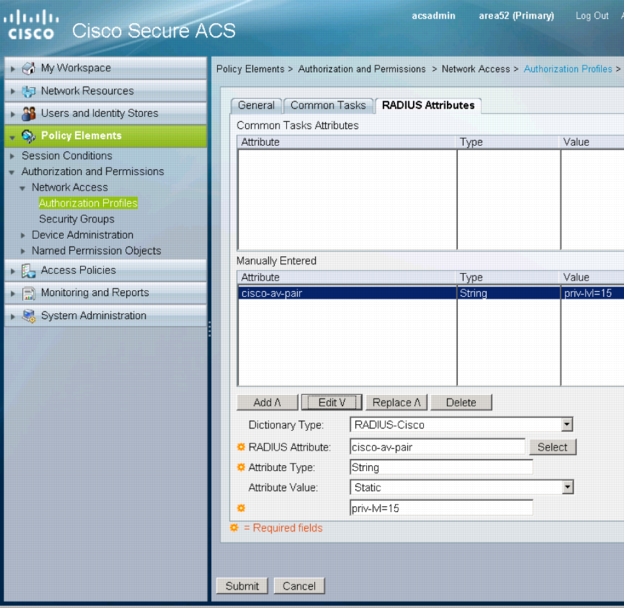
Task: Expand Monitoring and Reports section arrow
Action: click(x=13, y=294)
